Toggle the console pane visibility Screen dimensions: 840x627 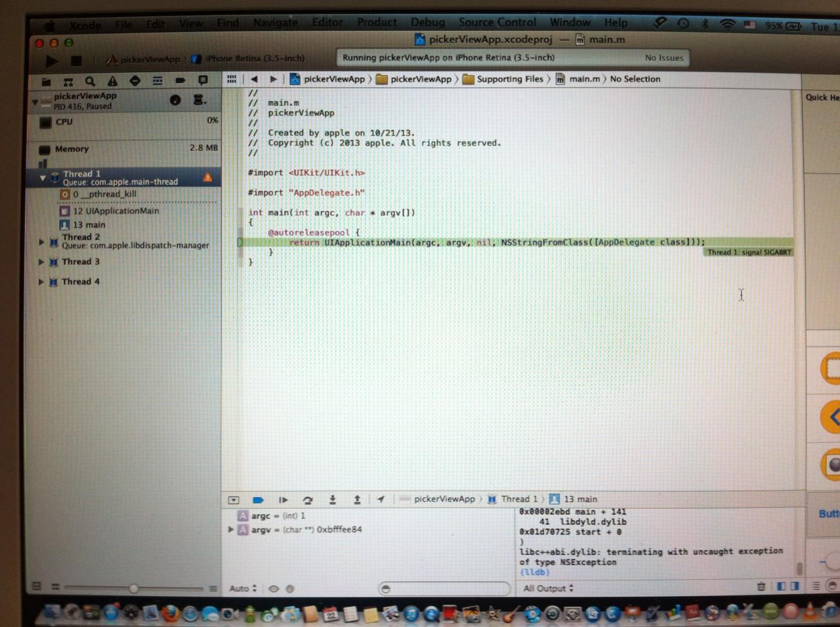(x=794, y=586)
